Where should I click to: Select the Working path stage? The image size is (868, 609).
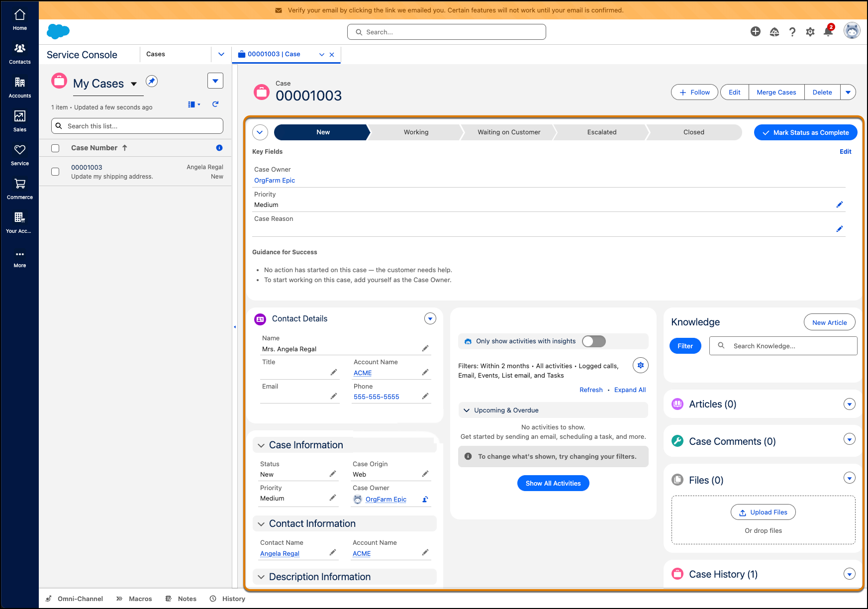pos(416,132)
